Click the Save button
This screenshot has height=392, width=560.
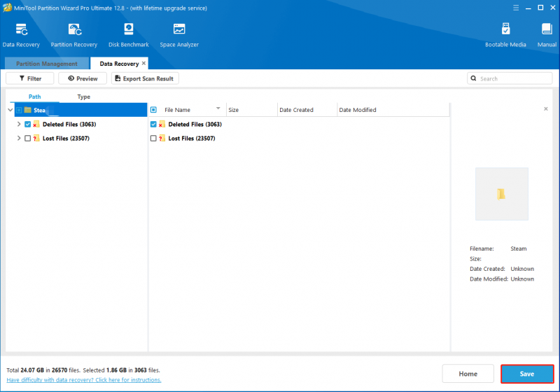click(x=527, y=374)
